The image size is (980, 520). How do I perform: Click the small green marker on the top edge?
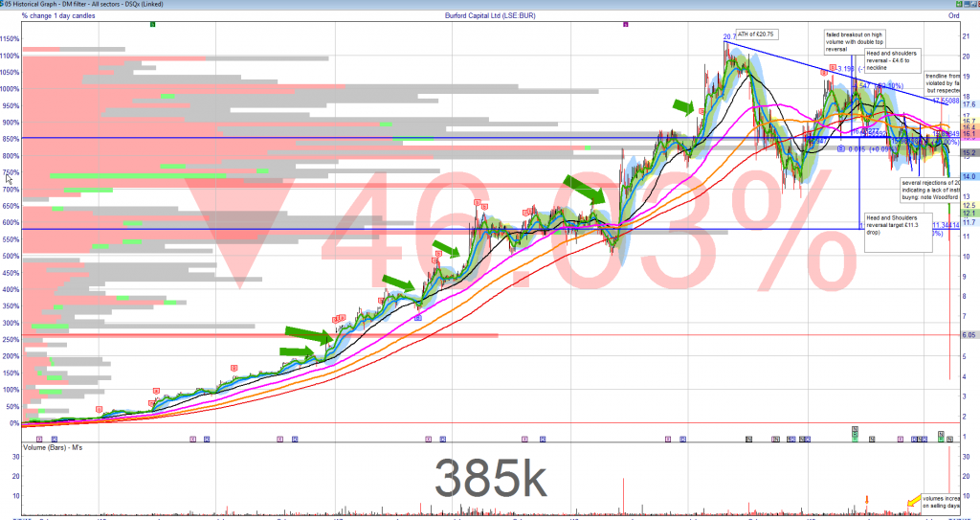(x=153, y=23)
